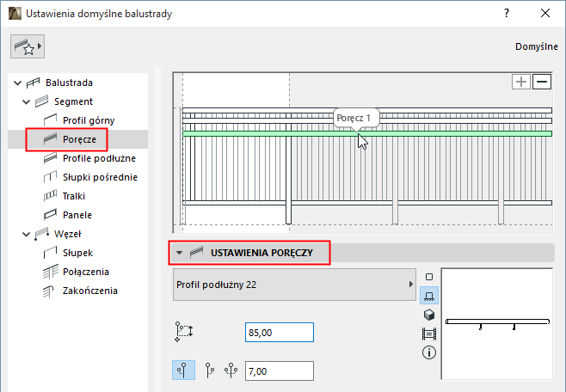The height and width of the screenshot is (392, 566).
Task: Select first rail anchor alignment option
Action: [184, 370]
